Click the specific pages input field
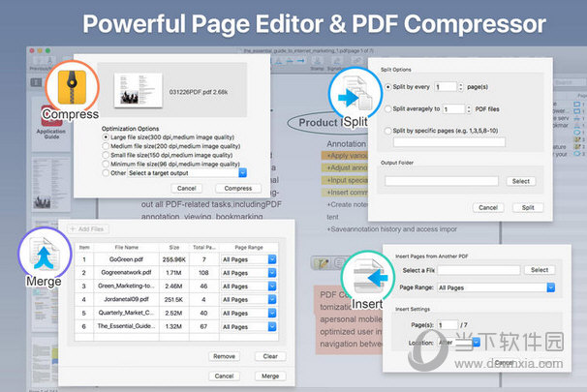This screenshot has height=392, width=587. (x=449, y=141)
